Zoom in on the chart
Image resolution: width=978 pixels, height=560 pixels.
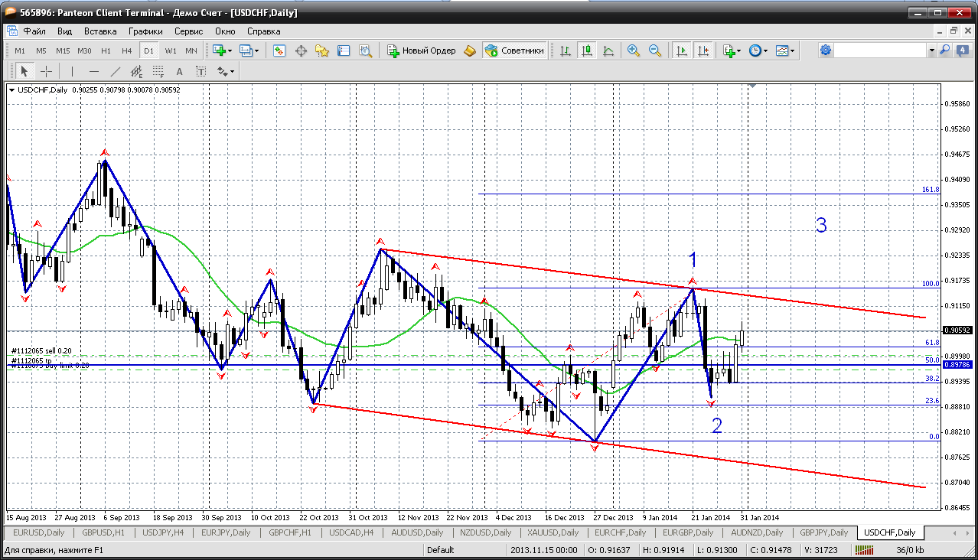click(634, 50)
